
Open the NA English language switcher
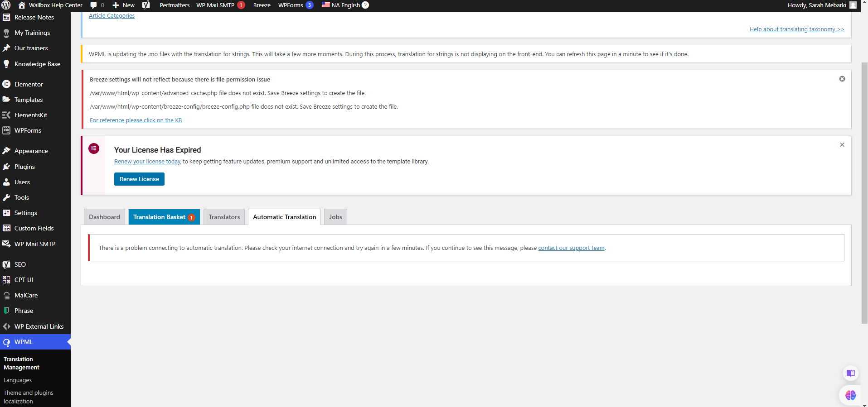(x=341, y=5)
